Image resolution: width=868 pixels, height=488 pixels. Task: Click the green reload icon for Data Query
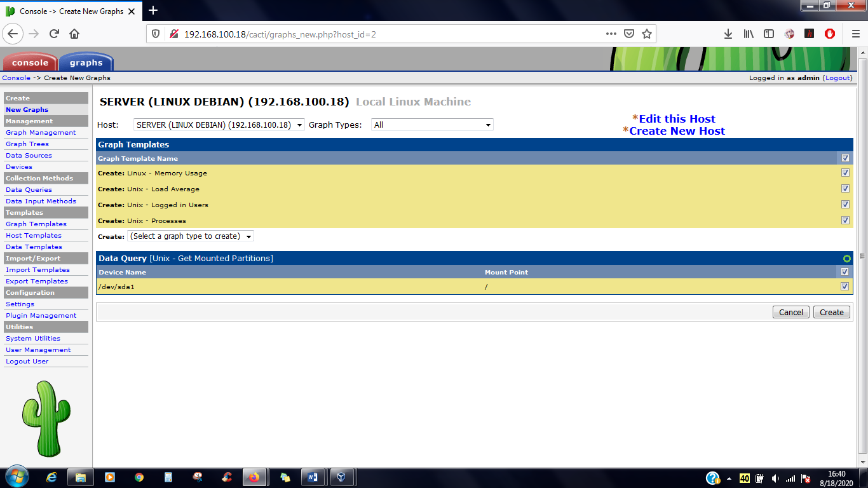(846, 259)
